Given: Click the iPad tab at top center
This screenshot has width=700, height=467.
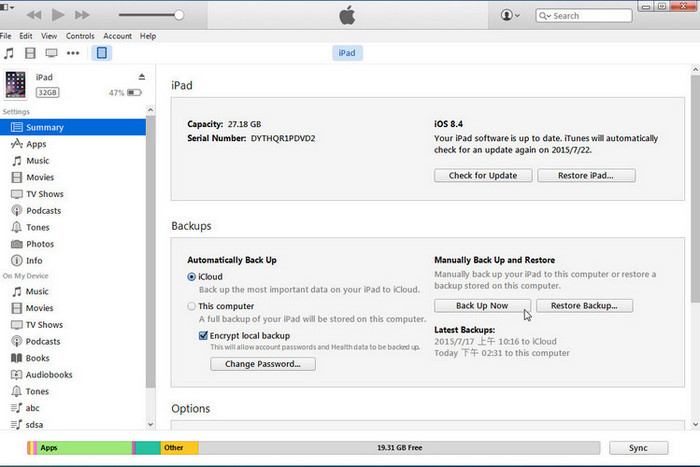Looking at the screenshot, I should (x=347, y=53).
